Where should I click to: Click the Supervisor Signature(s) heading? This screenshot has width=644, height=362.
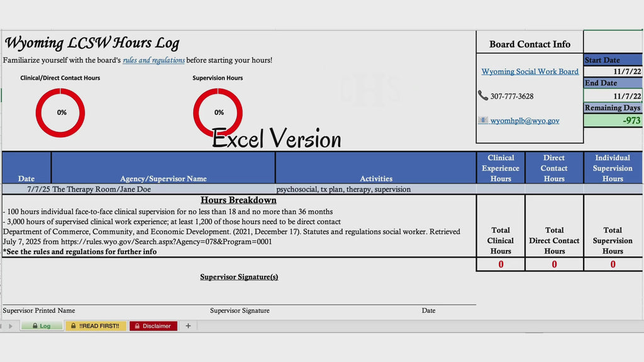pyautogui.click(x=239, y=277)
